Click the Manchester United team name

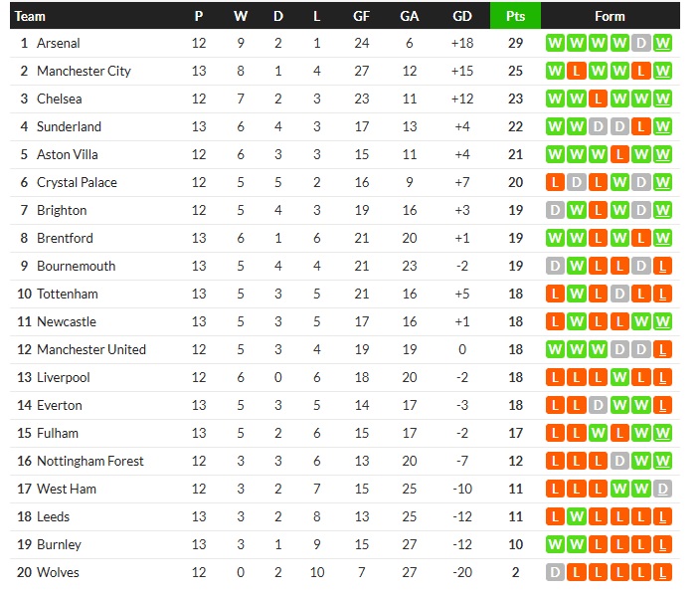[x=91, y=349]
